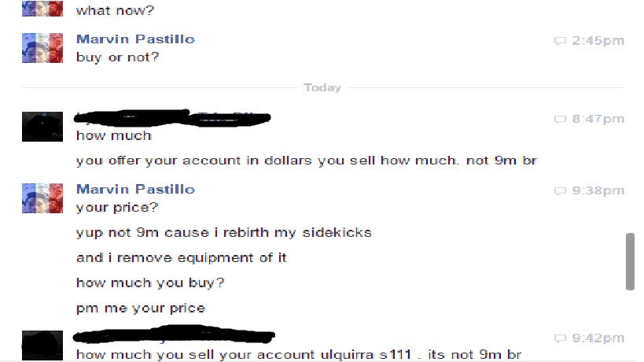
Task: Open the dark avatar beside 'how much'
Action: (x=42, y=126)
